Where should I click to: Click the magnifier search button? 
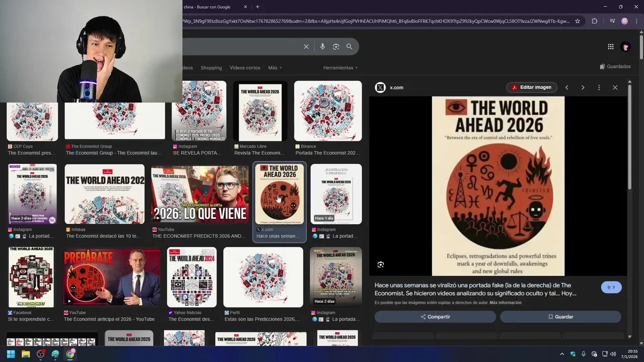349,47
